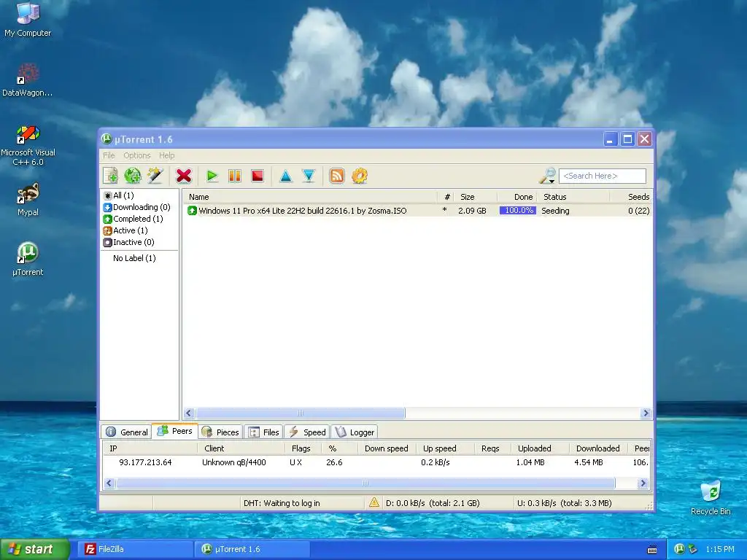747x560 pixels.
Task: Select the Windows 11 Pro x64 torrent row
Action: click(418, 211)
